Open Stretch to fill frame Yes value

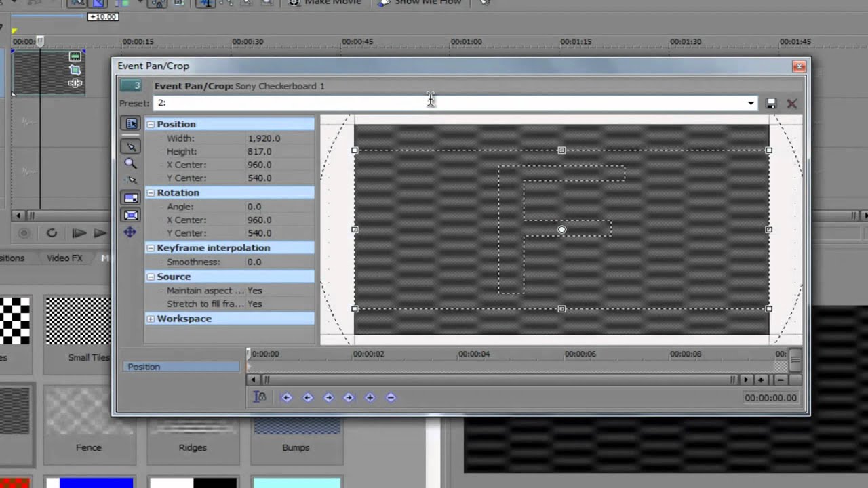255,304
